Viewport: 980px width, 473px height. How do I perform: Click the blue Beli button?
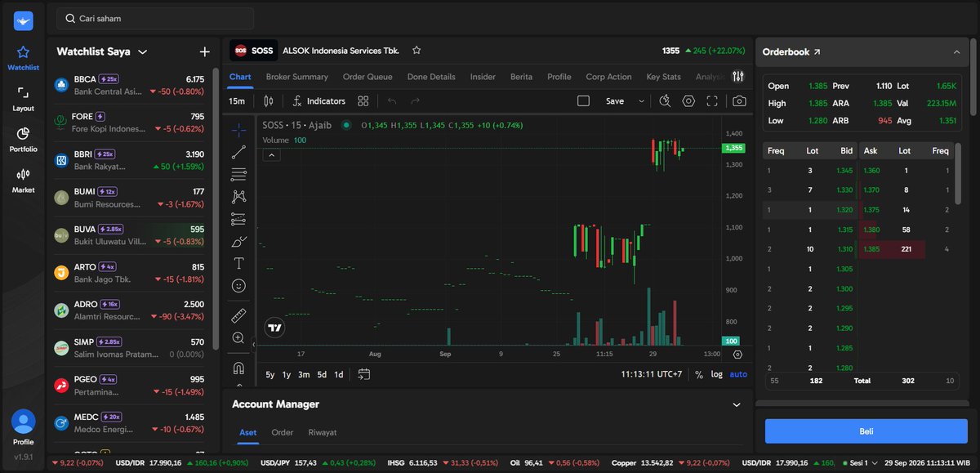click(x=866, y=431)
